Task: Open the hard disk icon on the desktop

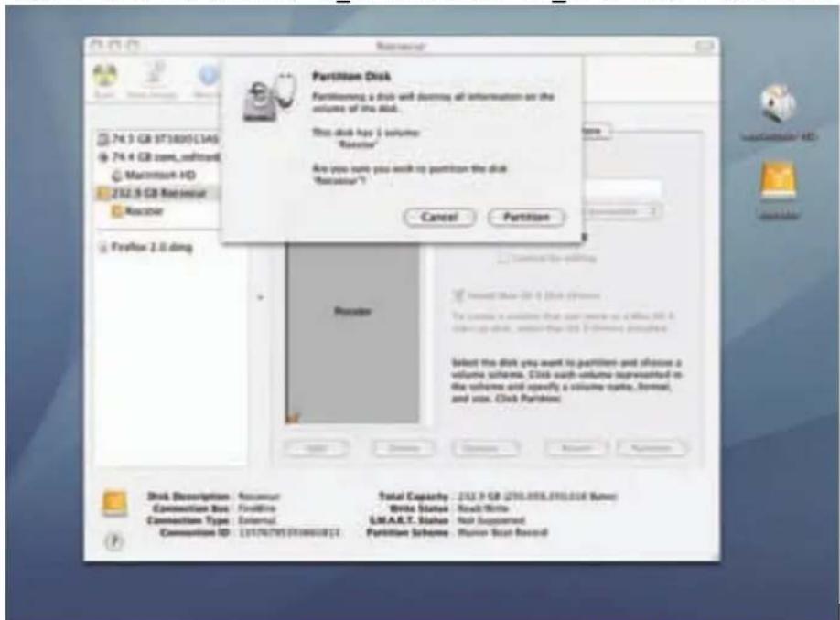Action: point(778,103)
